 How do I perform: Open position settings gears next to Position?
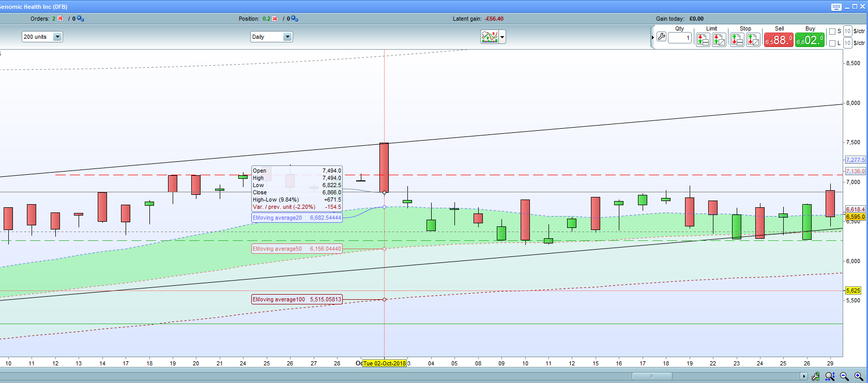294,19
